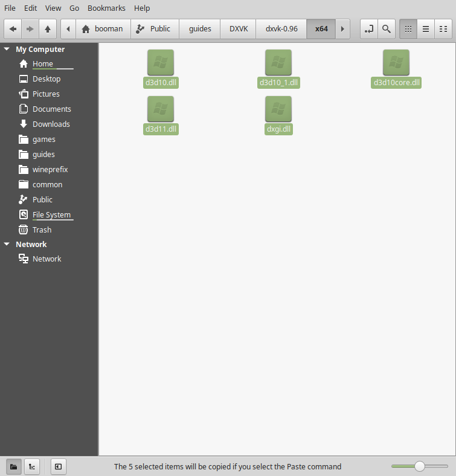
Task: Go back with the left arrow button
Action: tap(13, 29)
